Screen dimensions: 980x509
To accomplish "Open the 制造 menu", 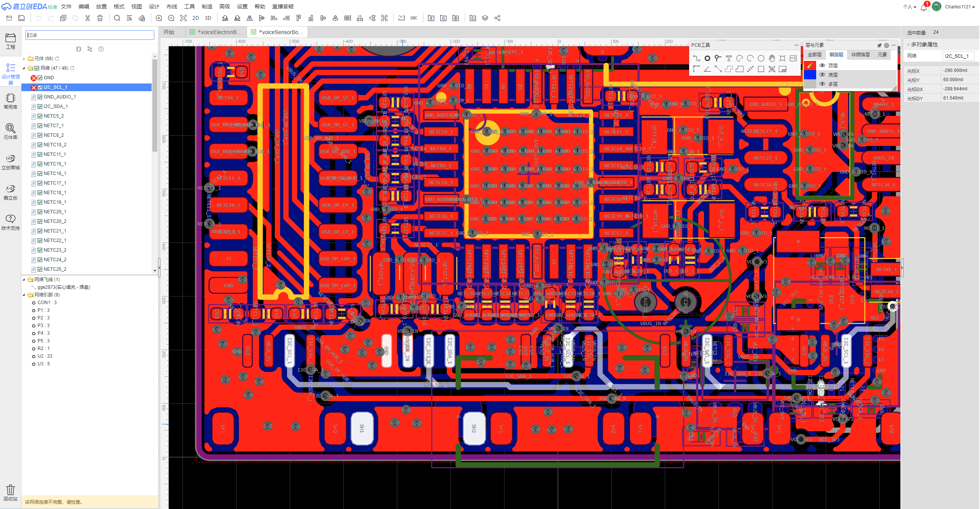I will pyautogui.click(x=207, y=7).
